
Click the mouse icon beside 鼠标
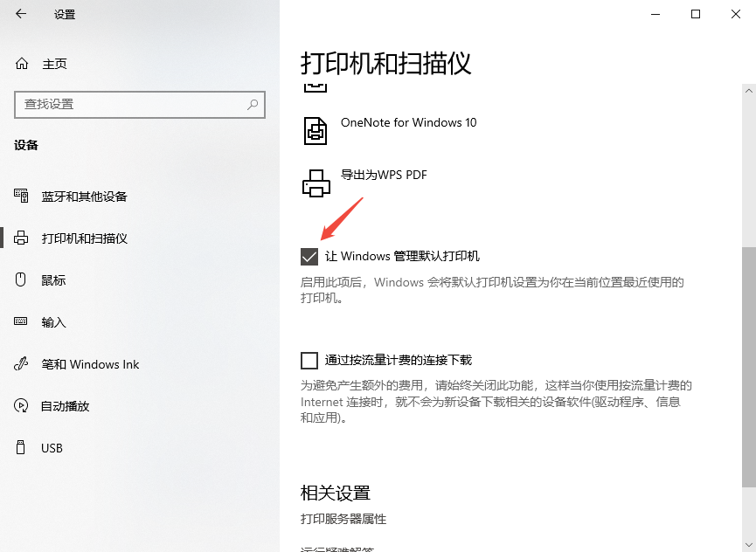tap(20, 279)
